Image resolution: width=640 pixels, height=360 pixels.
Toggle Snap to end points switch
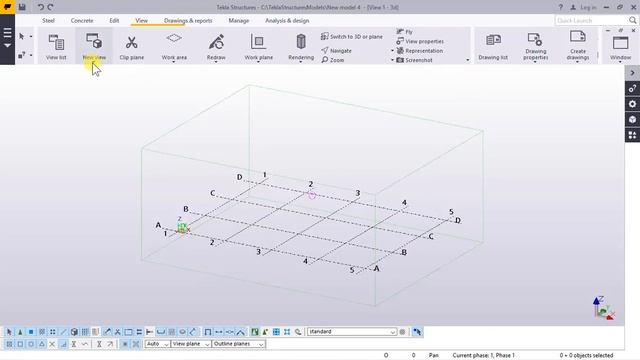tap(20, 344)
